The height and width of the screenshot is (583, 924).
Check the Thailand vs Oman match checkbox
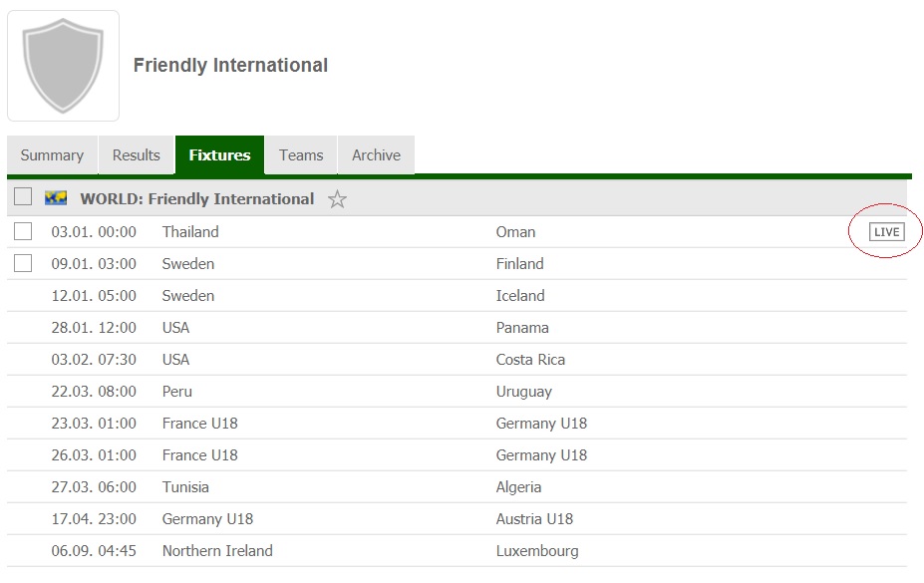click(23, 232)
